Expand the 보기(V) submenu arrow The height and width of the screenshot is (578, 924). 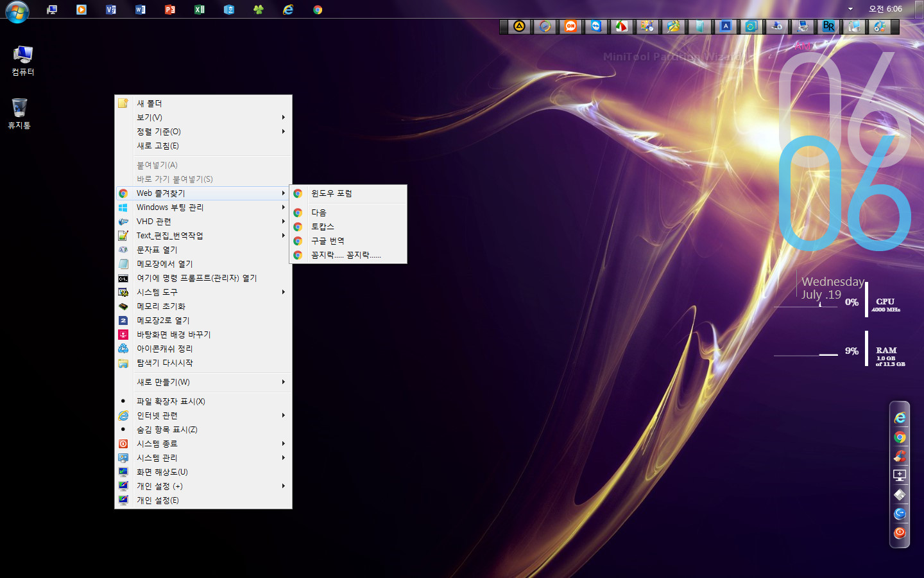(283, 118)
